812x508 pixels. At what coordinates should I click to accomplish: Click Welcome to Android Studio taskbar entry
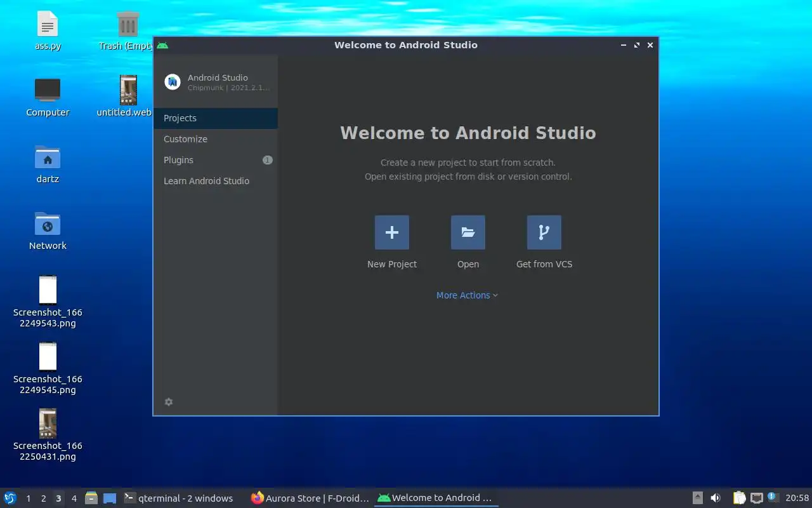(436, 498)
